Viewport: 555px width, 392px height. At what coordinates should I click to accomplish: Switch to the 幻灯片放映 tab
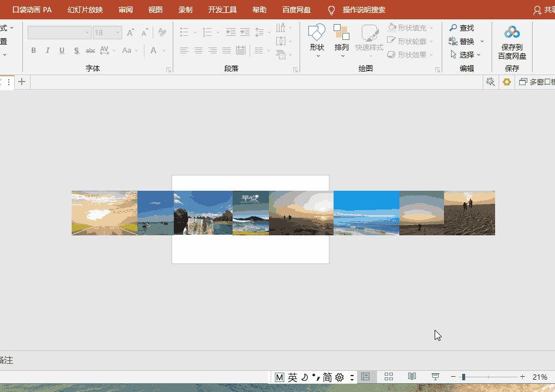pos(85,9)
